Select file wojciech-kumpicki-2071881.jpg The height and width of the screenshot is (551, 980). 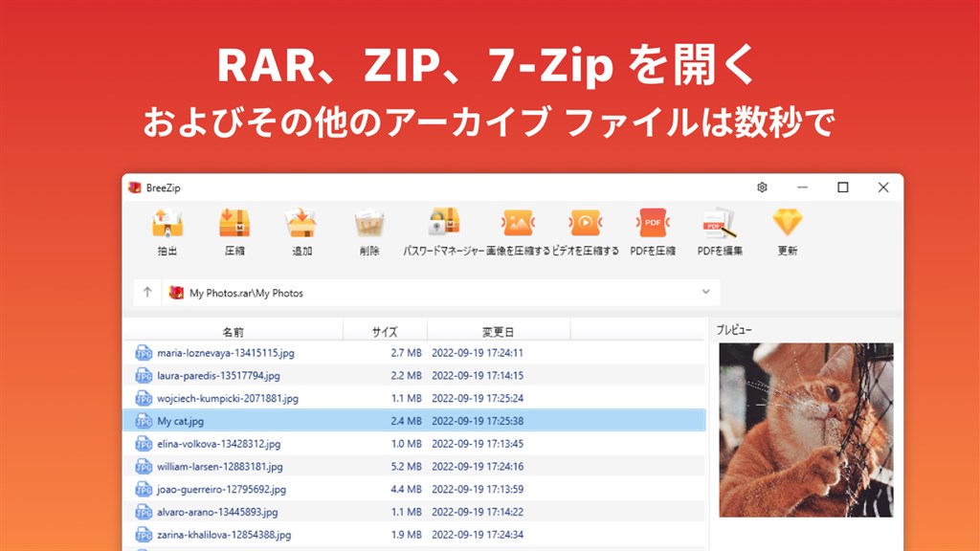point(228,398)
